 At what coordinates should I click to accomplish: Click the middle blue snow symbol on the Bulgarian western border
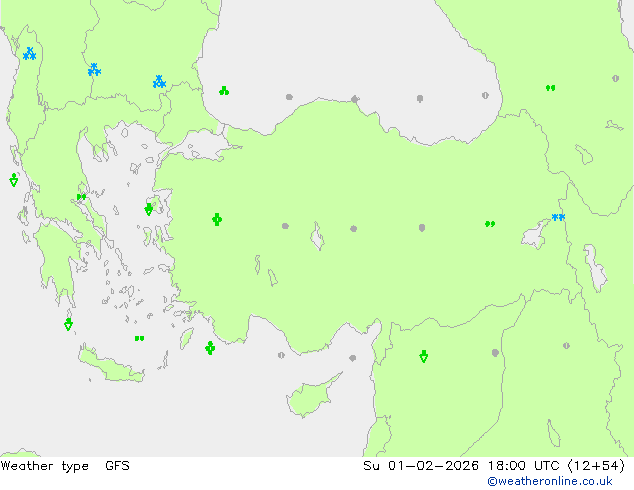pos(94,70)
